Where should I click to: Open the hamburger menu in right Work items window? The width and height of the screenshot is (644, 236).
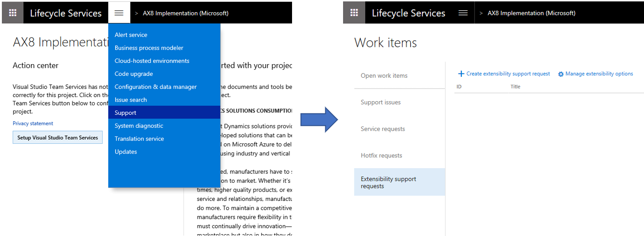[x=463, y=13]
